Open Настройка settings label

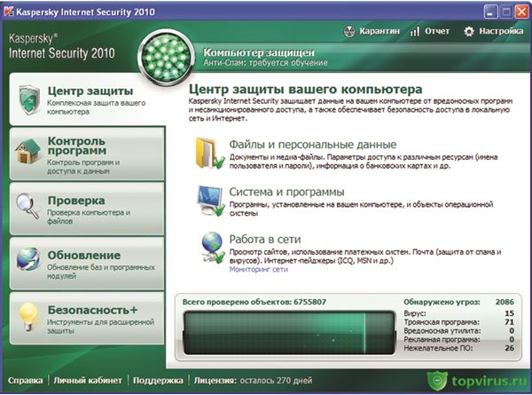point(501,31)
